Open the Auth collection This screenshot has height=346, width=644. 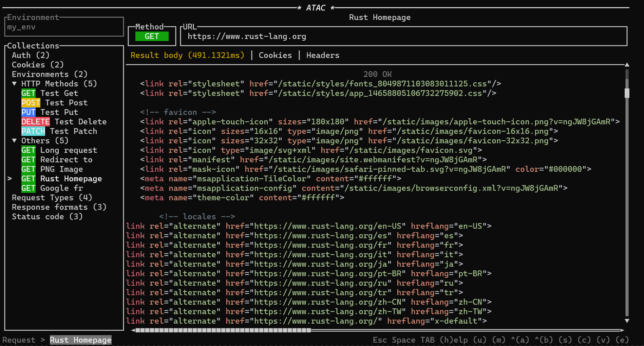click(x=30, y=55)
